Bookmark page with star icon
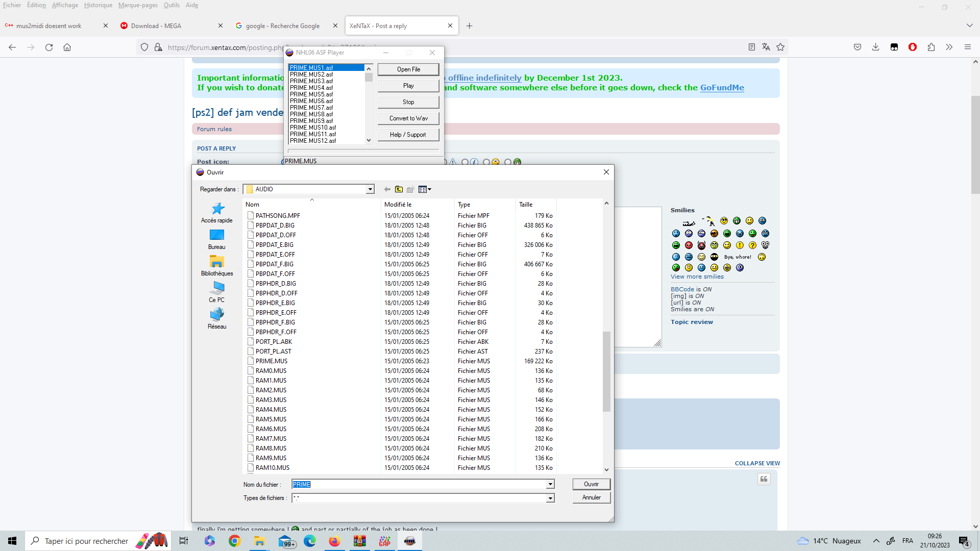The height and width of the screenshot is (551, 980). click(x=780, y=47)
